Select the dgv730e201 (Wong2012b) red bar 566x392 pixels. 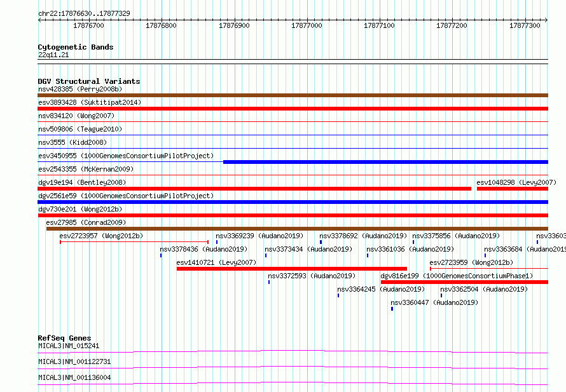pos(293,215)
